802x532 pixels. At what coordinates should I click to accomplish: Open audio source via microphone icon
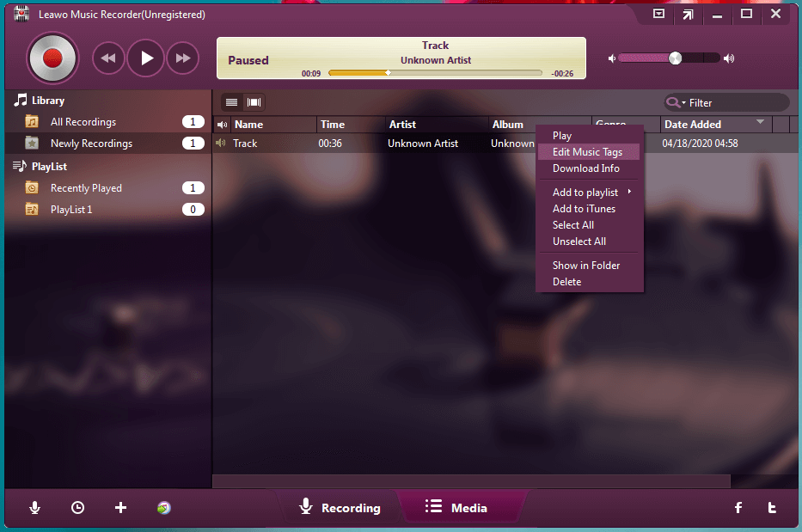coord(34,507)
